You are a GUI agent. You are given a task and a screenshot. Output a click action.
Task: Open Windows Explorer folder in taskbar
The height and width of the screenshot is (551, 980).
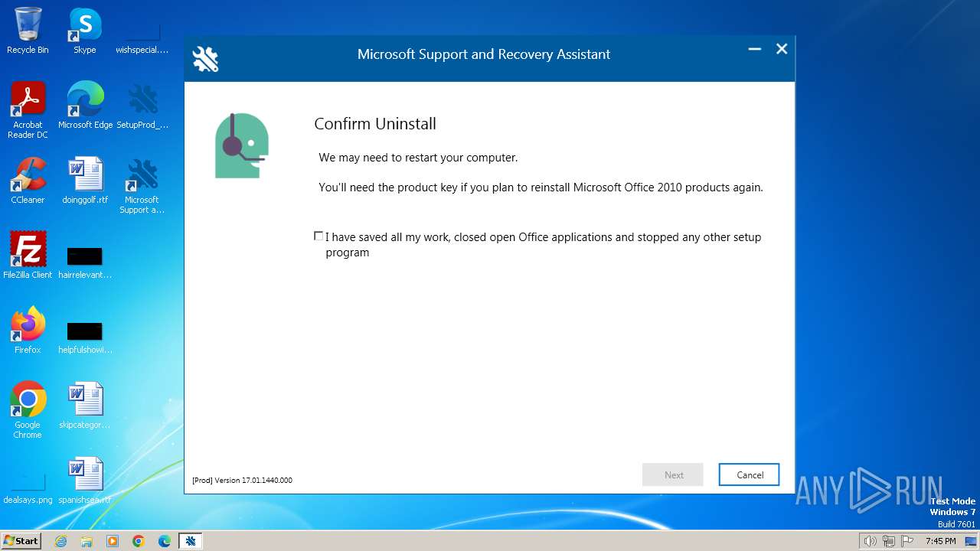point(87,541)
